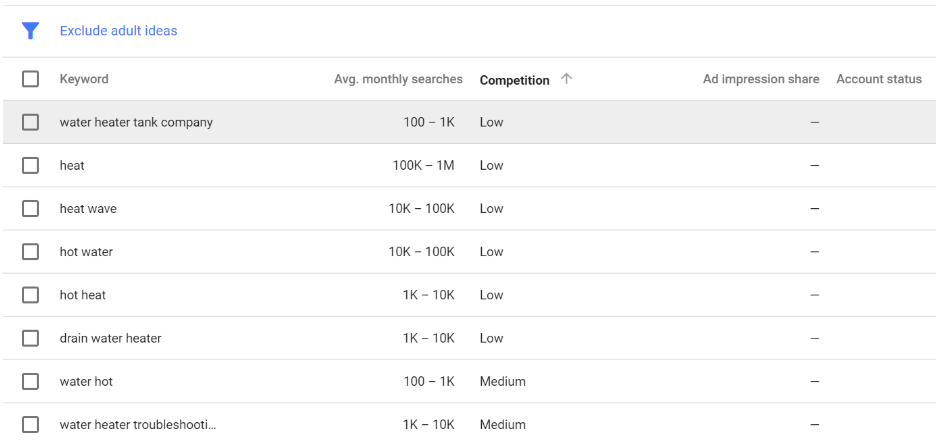The width and height of the screenshot is (936, 444).
Task: Tick the heat wave row checkbox
Action: coord(30,209)
